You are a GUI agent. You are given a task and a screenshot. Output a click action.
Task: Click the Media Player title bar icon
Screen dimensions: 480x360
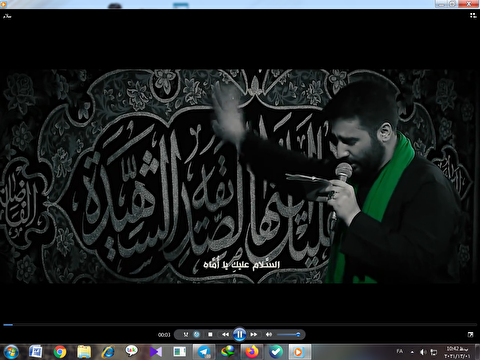pos(4,4)
